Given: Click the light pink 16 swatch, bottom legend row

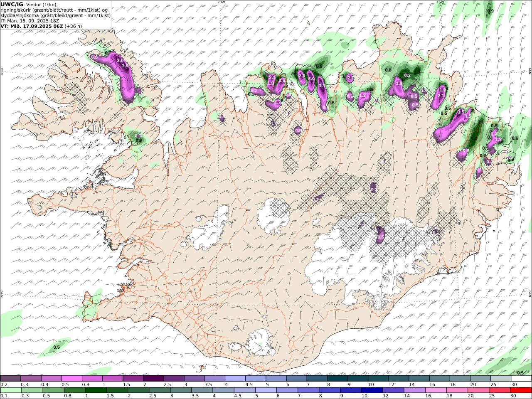Looking at the screenshot, I should [x=436, y=390].
